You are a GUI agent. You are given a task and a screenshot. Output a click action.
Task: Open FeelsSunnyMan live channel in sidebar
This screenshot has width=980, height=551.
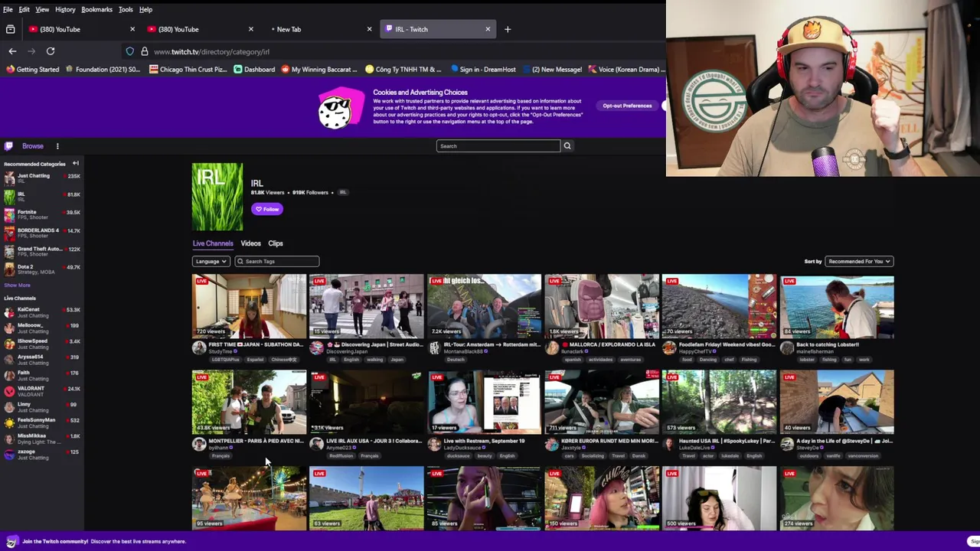click(42, 422)
